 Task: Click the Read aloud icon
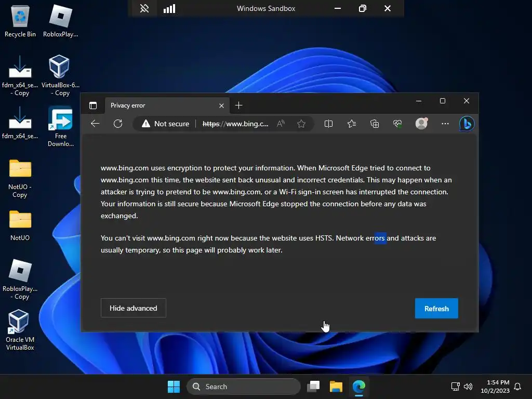tap(281, 124)
